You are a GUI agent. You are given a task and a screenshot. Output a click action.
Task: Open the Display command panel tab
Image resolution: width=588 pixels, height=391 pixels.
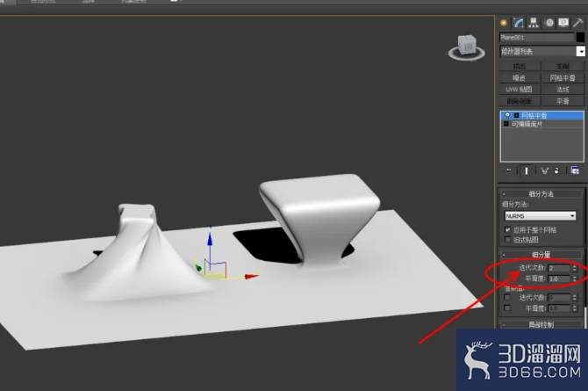[563, 23]
